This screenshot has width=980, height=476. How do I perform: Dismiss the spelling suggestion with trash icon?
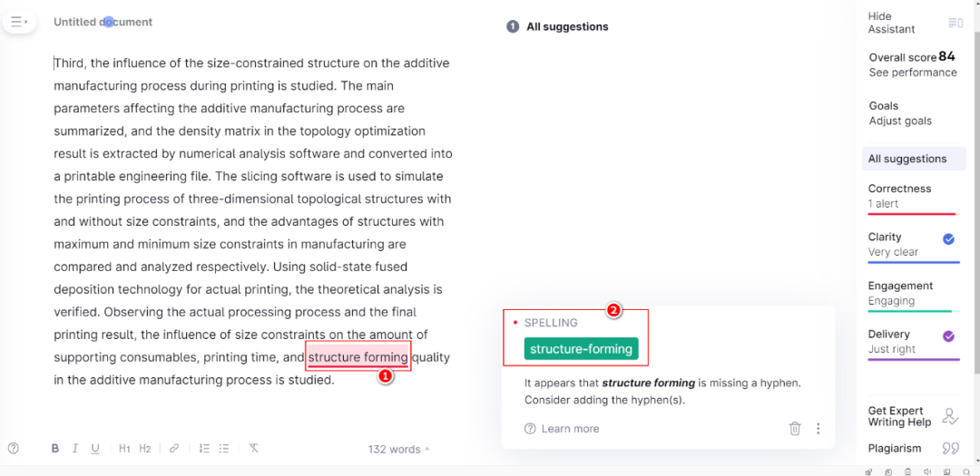pyautogui.click(x=795, y=429)
